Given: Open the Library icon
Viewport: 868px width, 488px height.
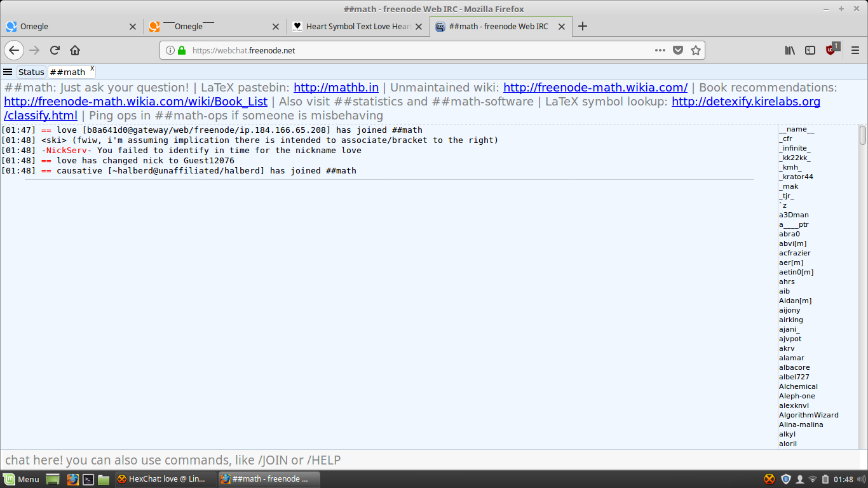Looking at the screenshot, I should (790, 50).
